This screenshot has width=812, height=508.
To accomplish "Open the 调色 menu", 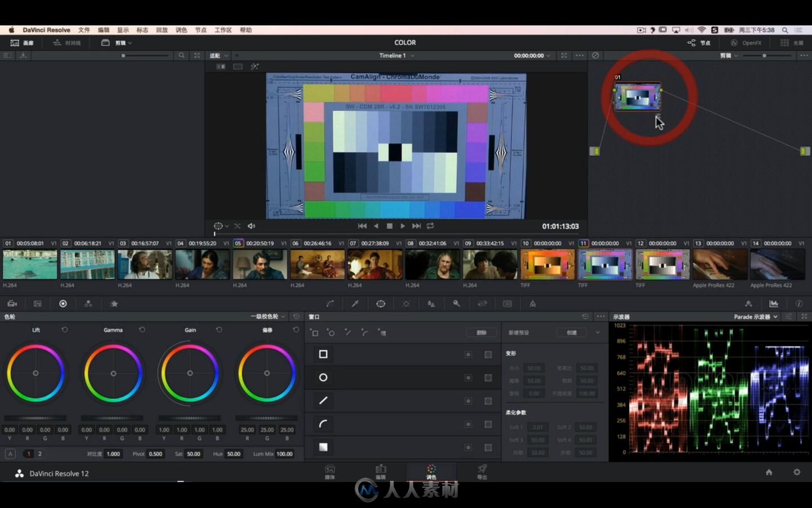I will click(x=181, y=30).
